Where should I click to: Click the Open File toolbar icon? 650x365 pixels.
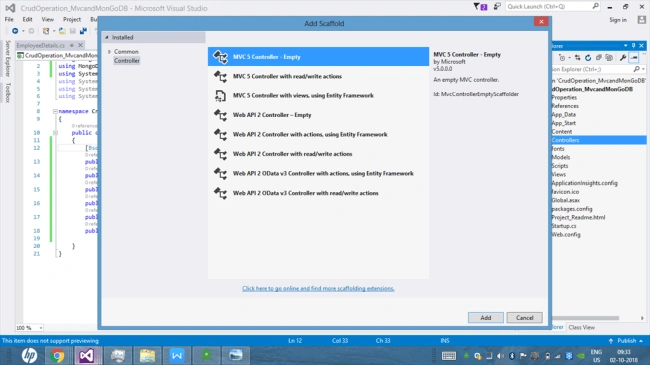[62, 31]
